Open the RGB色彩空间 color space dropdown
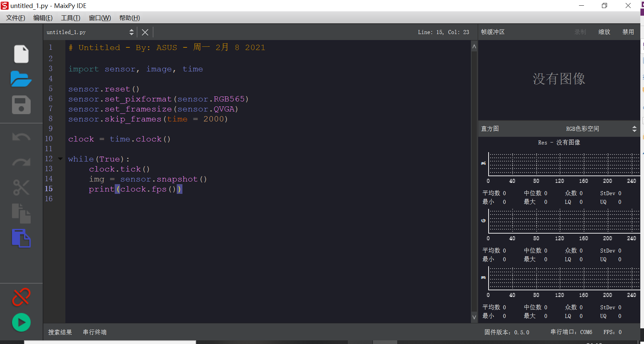The width and height of the screenshot is (644, 344). (601, 129)
